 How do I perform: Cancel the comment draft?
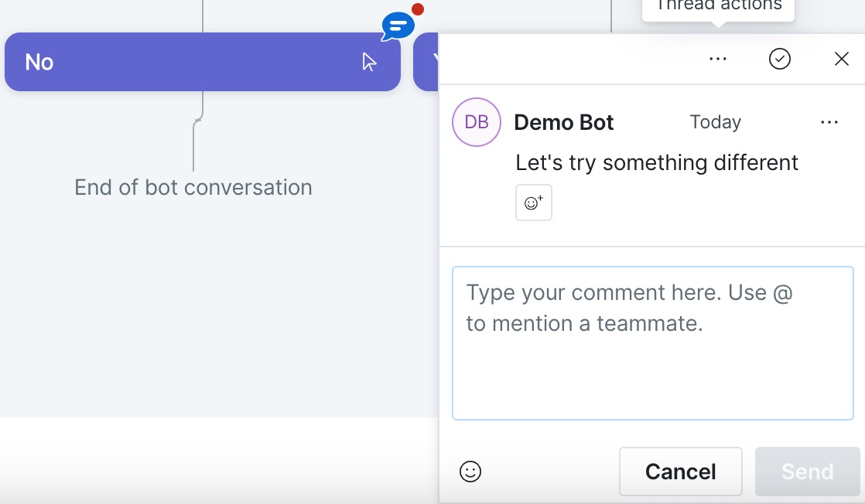(x=680, y=472)
